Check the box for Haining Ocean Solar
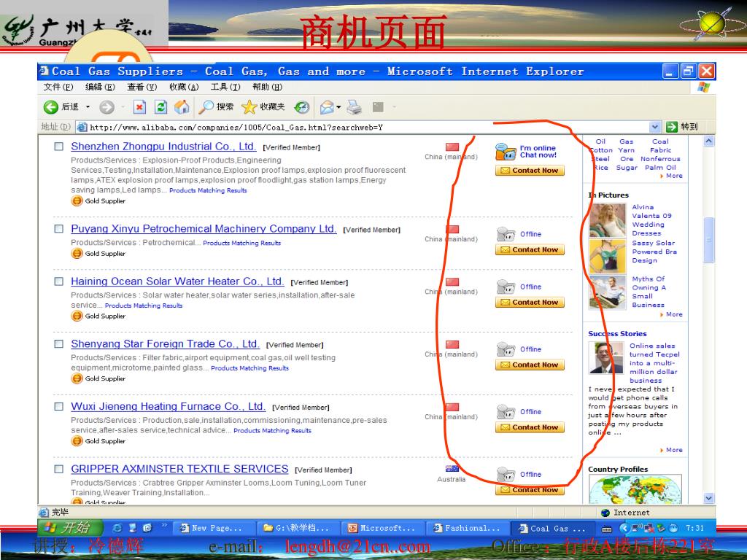This screenshot has height=560, width=747. [58, 281]
